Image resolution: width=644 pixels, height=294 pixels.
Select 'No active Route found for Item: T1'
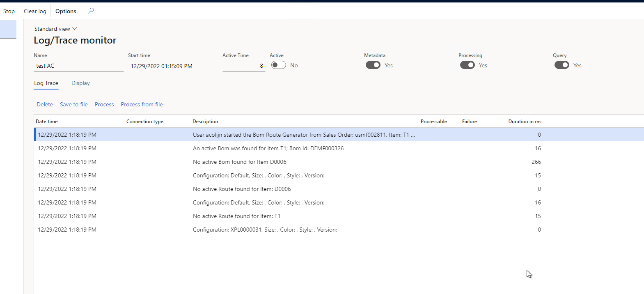click(339, 216)
